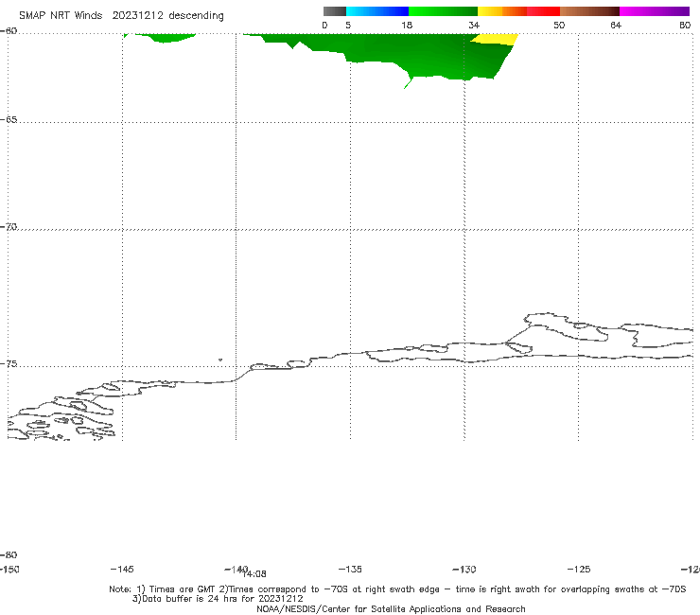
Task: Click the color scale value 64
Action: (616, 26)
